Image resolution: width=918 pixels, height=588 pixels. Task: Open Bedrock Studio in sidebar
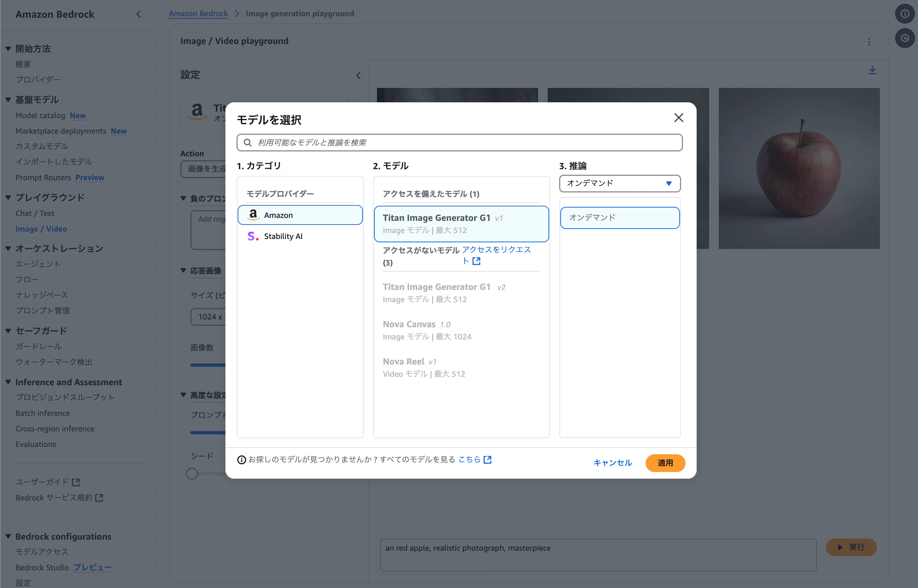point(42,568)
